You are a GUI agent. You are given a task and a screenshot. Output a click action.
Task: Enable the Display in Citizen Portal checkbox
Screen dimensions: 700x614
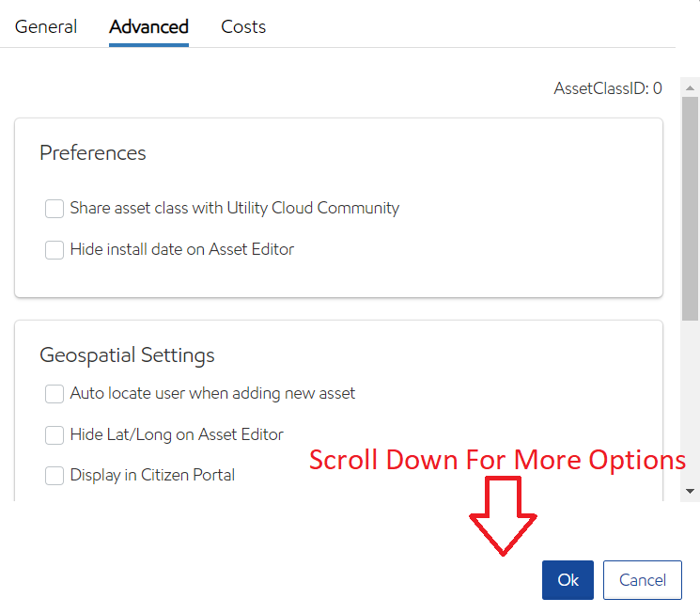tap(54, 476)
